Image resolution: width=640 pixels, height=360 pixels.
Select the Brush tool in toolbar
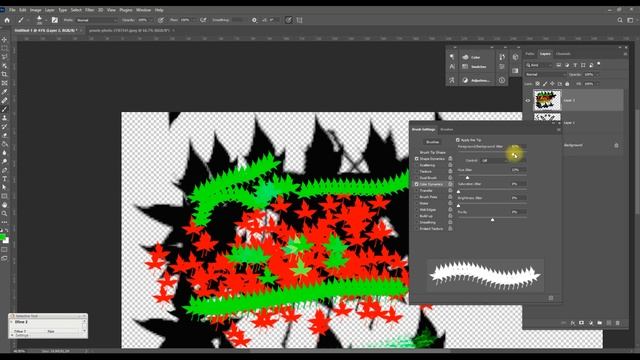(4, 109)
